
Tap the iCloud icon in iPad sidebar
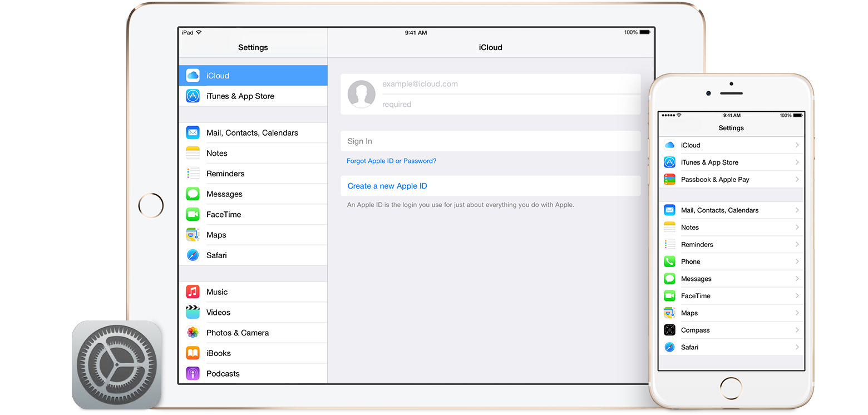(x=193, y=76)
